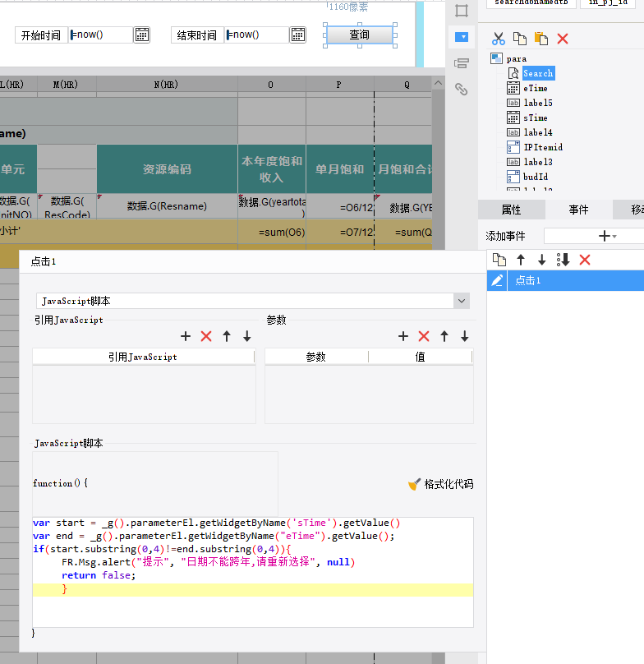Add a referenced JavaScript with the plus icon
This screenshot has height=664, width=644.
click(186, 336)
